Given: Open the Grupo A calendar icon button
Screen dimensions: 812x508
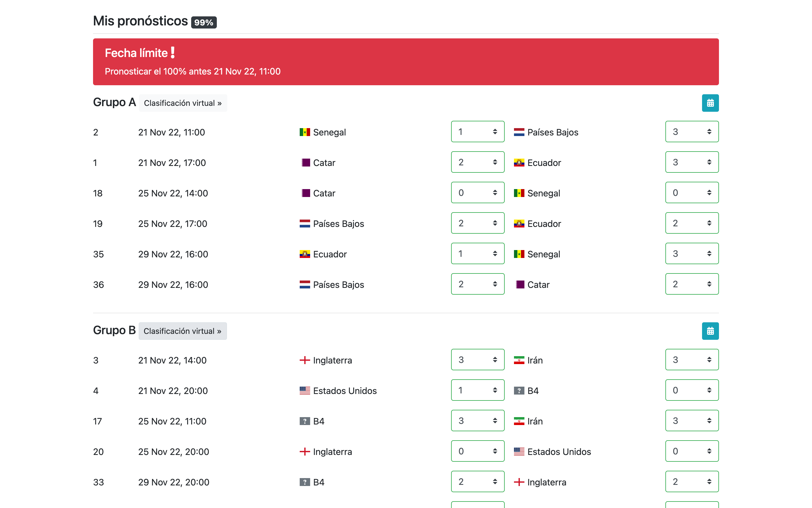Looking at the screenshot, I should click(710, 103).
